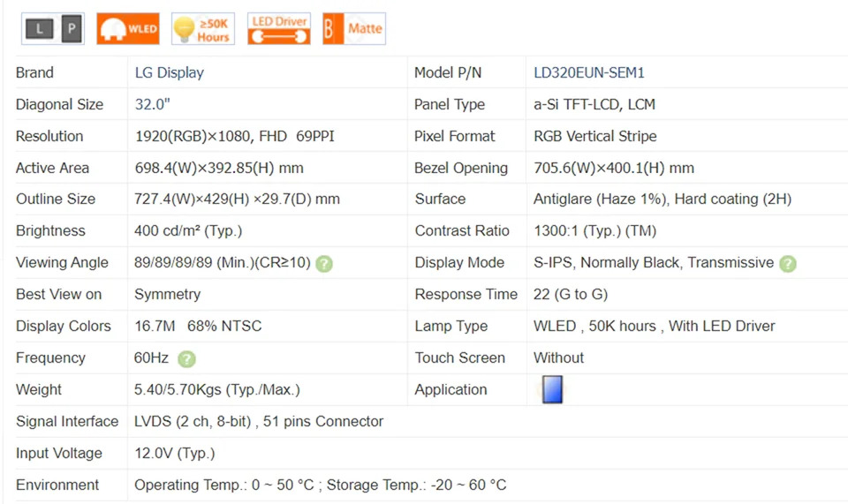Click input voltage 12.0V (Typ.)
Viewport: 848px width, 504px height.
pos(175,453)
